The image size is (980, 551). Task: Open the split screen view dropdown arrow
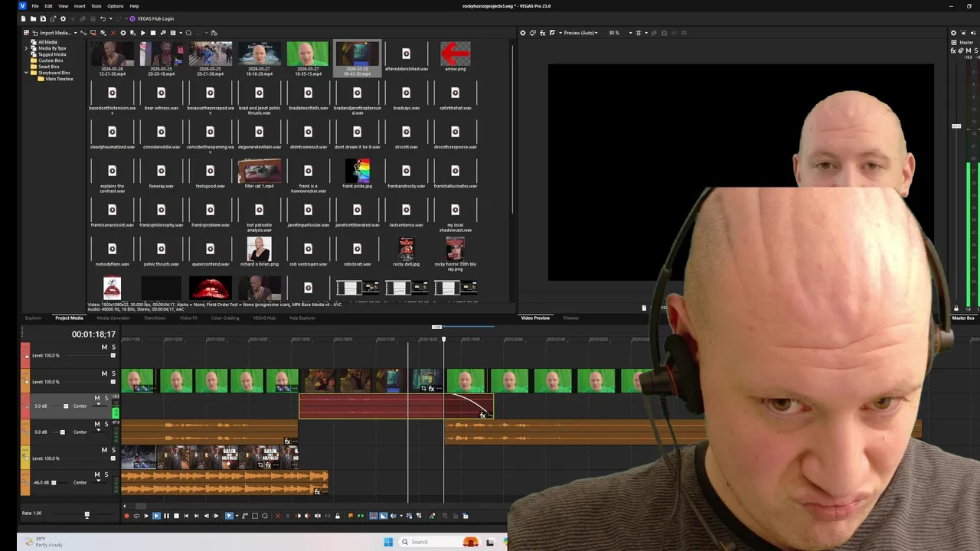click(560, 33)
